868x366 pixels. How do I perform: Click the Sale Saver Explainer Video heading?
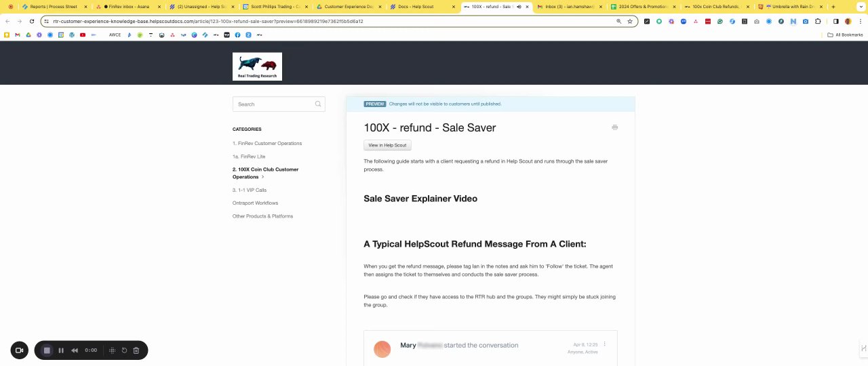pos(420,199)
